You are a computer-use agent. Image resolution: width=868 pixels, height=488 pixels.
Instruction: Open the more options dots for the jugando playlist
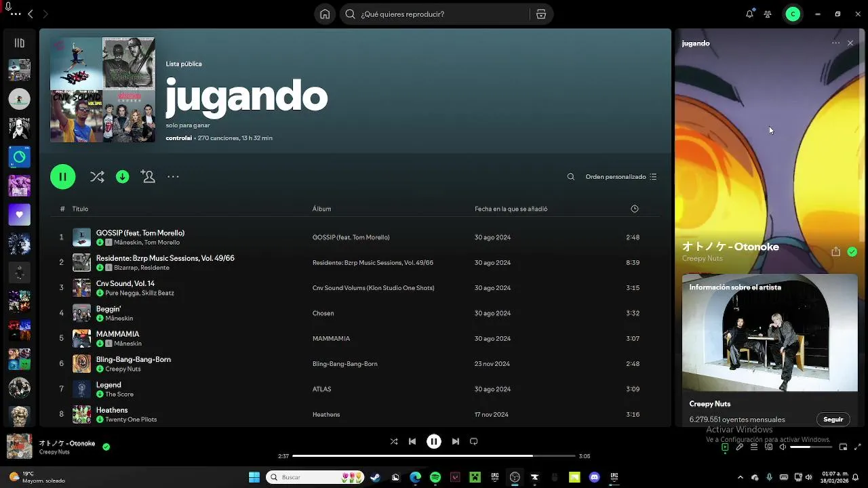coord(173,177)
